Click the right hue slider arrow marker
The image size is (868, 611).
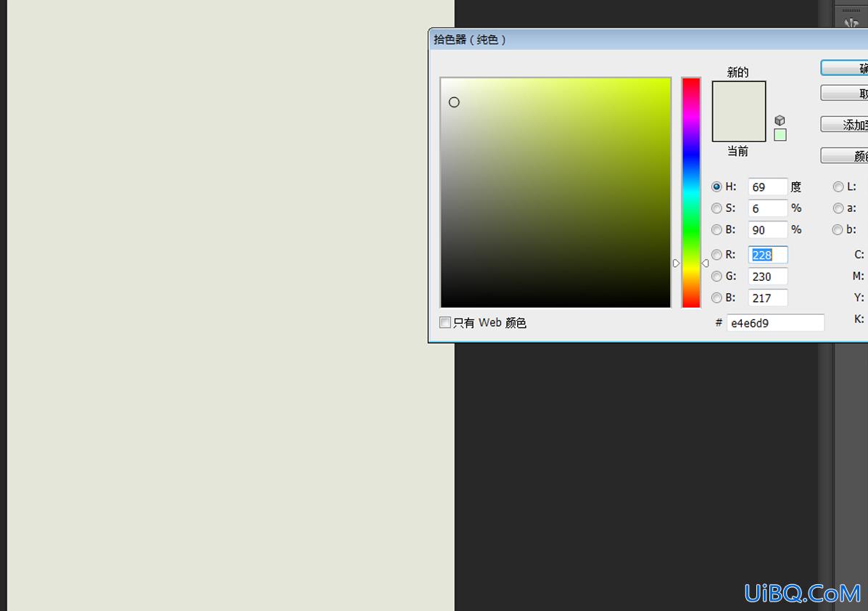click(x=706, y=263)
